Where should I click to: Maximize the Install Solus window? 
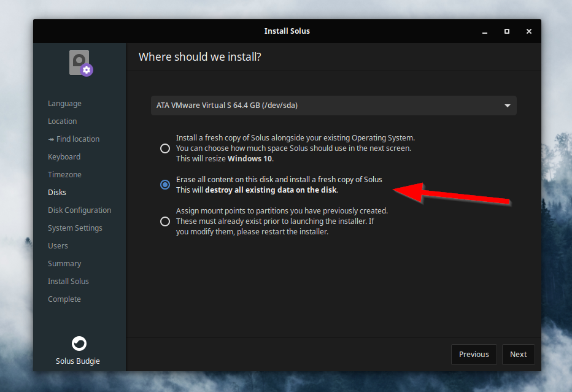click(x=507, y=31)
